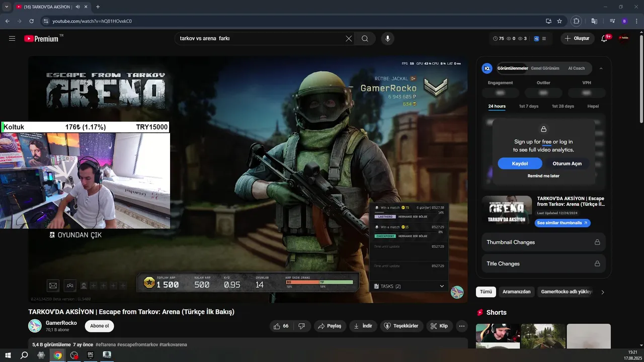Viewport: 644px width, 362px height.
Task: Switch to AI Coach tab
Action: tap(577, 68)
